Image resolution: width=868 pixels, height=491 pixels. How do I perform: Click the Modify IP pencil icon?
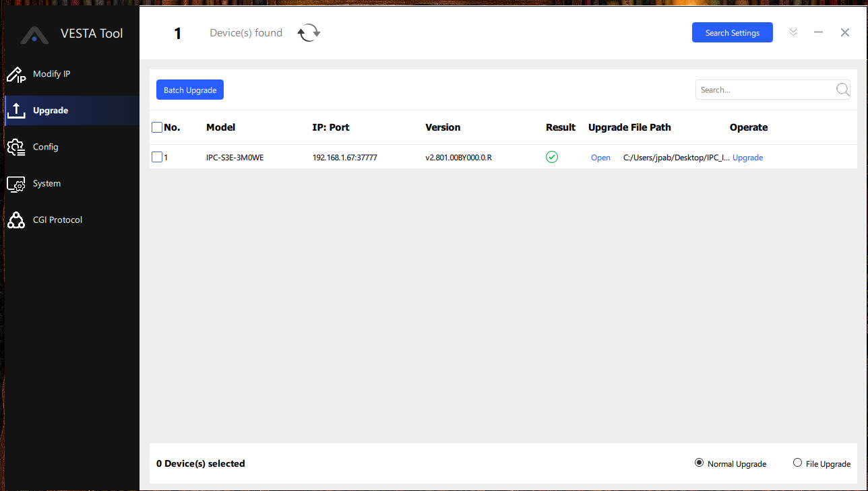click(x=15, y=75)
